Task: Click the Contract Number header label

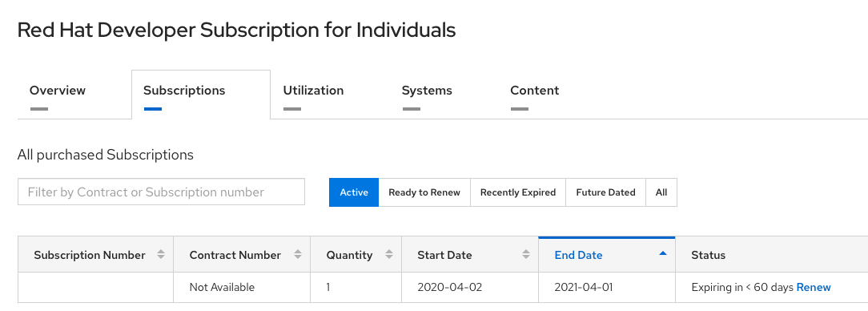Action: (235, 255)
